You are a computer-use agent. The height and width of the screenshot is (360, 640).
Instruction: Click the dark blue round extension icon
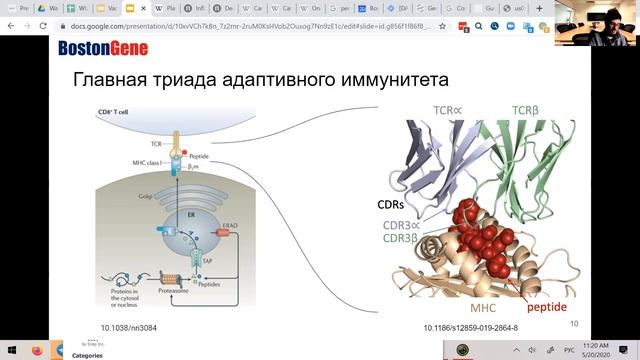[x=495, y=26]
